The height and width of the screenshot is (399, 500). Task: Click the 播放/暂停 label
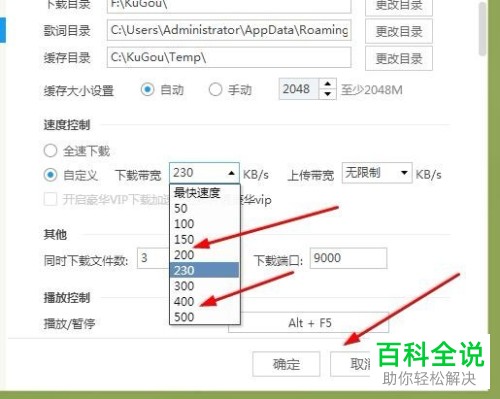coord(69,324)
